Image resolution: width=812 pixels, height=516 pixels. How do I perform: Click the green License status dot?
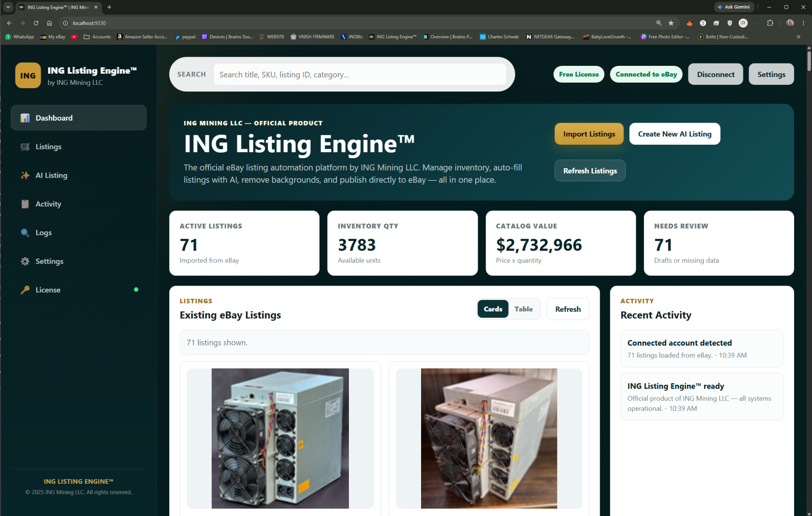click(x=136, y=290)
